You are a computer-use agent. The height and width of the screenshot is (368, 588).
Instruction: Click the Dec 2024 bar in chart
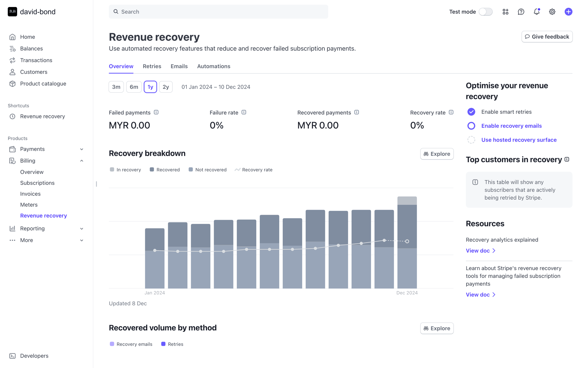click(407, 242)
